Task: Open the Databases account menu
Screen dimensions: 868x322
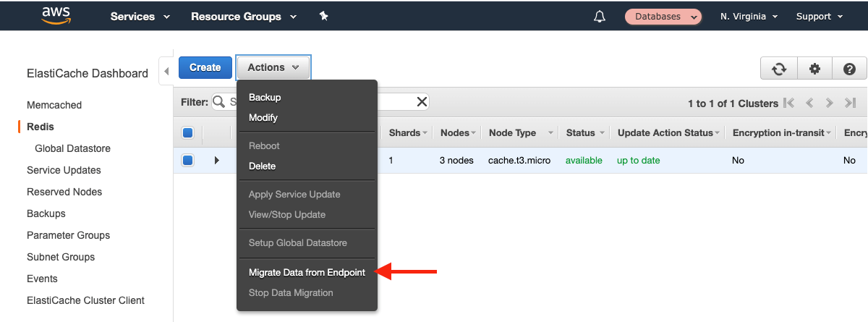Action: 663,16
